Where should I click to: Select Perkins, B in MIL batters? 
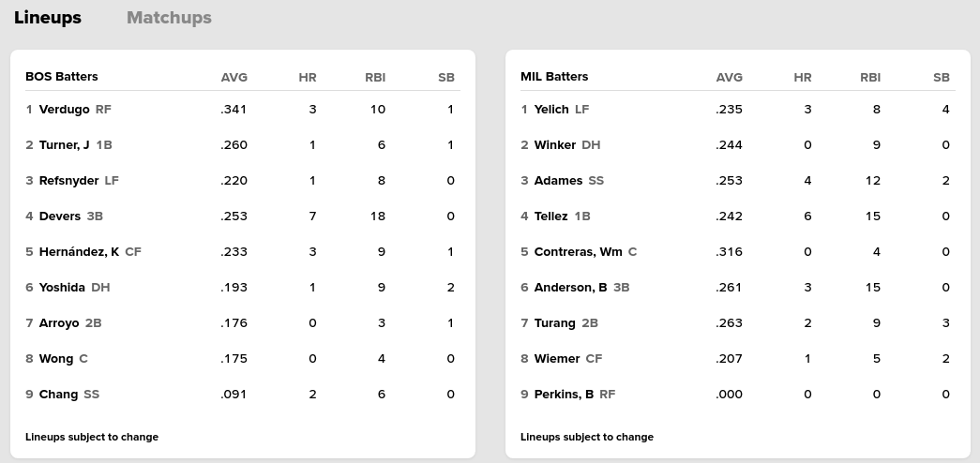pos(564,395)
